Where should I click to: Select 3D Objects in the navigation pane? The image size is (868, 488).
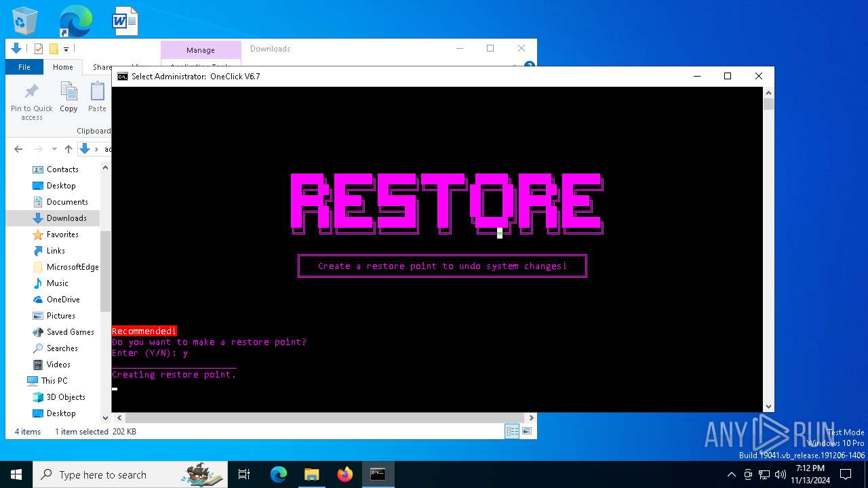(66, 397)
